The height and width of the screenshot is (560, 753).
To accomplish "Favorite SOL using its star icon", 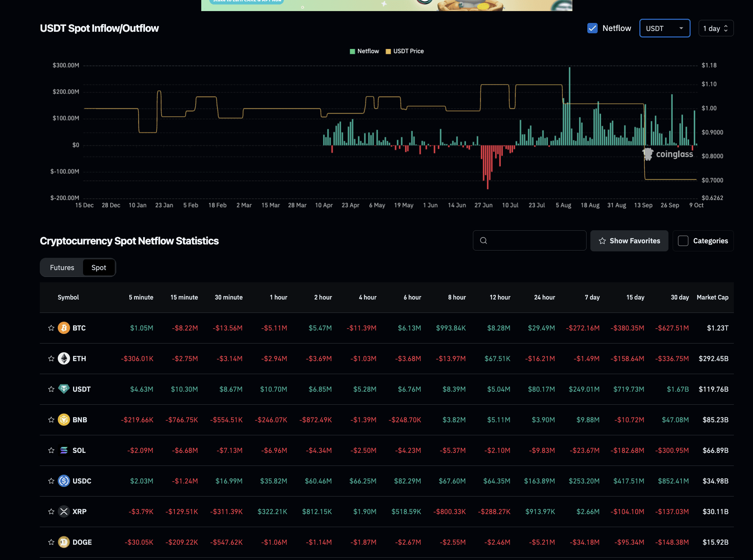I will [x=51, y=450].
